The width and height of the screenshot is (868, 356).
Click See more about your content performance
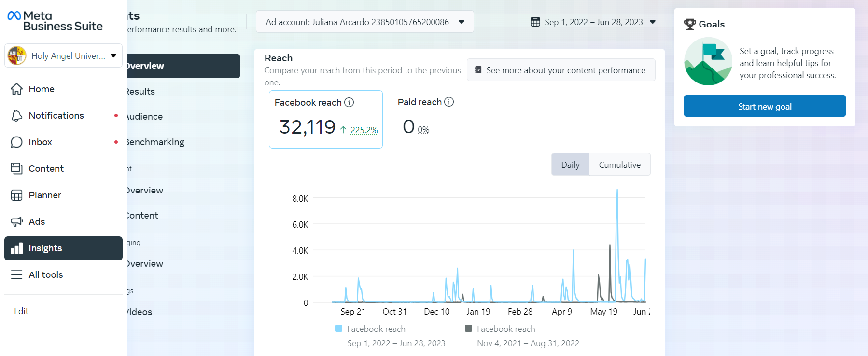[560, 70]
